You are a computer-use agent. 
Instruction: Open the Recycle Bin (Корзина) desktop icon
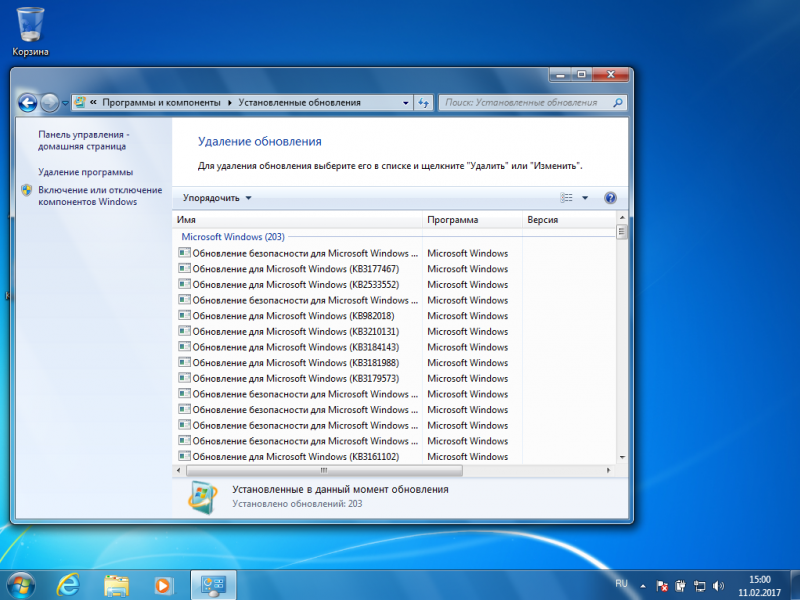tap(30, 32)
